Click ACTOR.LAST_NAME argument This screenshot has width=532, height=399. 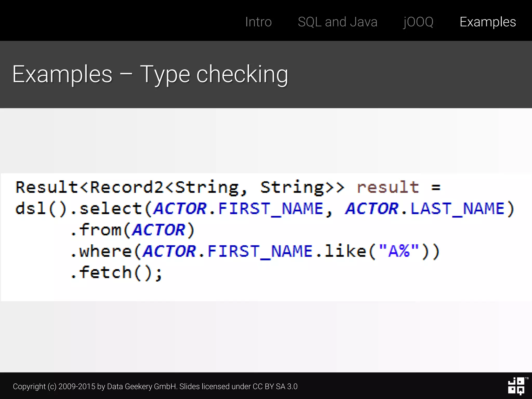pyautogui.click(x=425, y=209)
